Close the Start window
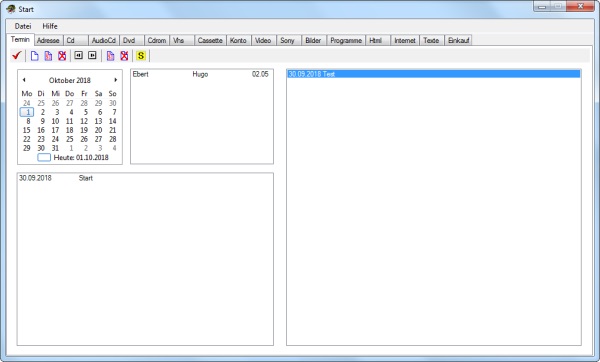The width and height of the screenshot is (600, 362). point(580,7)
